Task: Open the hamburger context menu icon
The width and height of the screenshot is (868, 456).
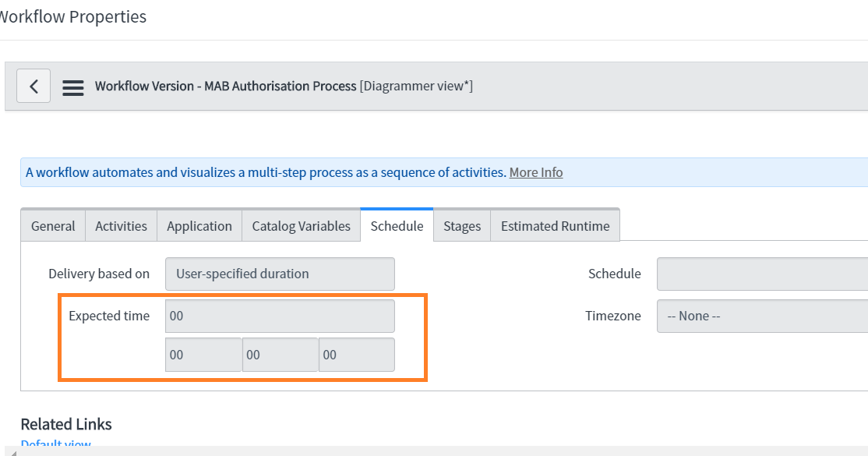Action: click(73, 87)
